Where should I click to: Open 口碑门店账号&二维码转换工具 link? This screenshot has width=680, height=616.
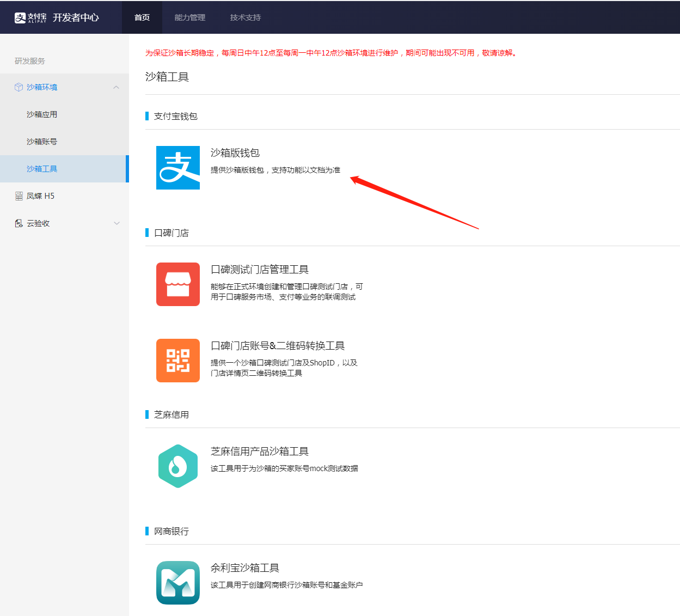coord(278,346)
